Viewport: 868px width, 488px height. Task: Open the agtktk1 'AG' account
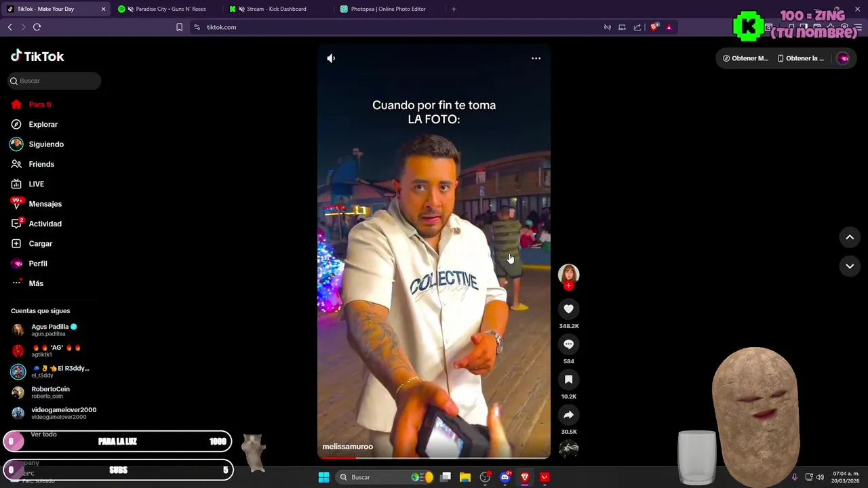click(53, 351)
